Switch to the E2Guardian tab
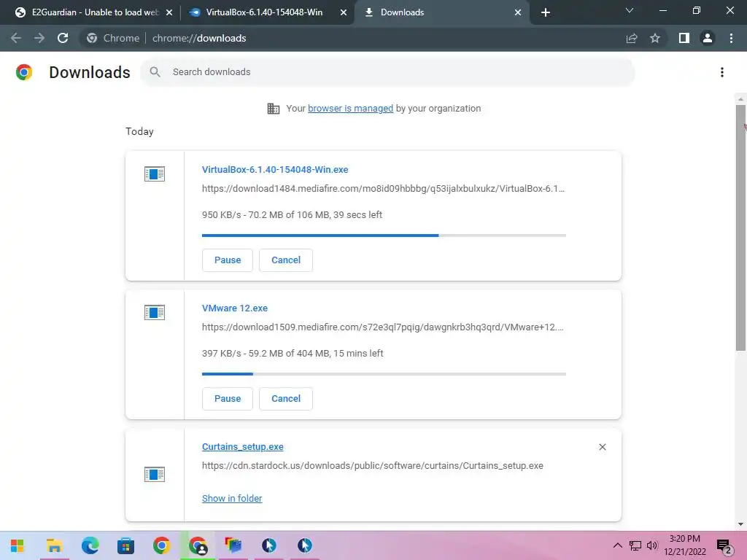 94,12
